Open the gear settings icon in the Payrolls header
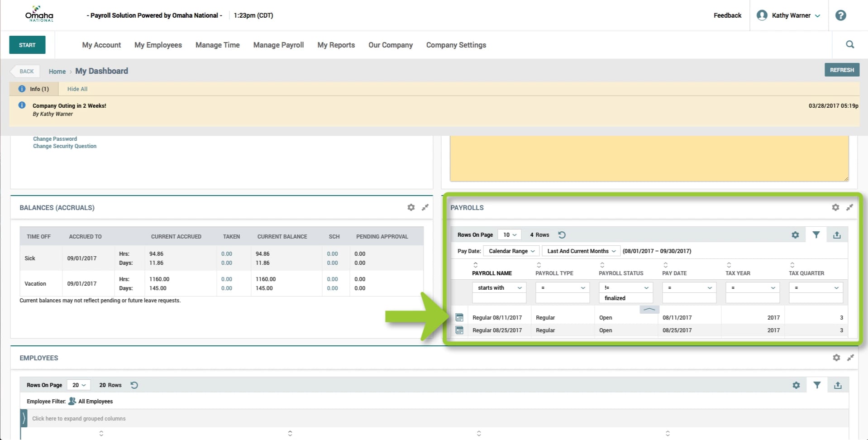Image resolution: width=868 pixels, height=440 pixels. click(x=835, y=207)
